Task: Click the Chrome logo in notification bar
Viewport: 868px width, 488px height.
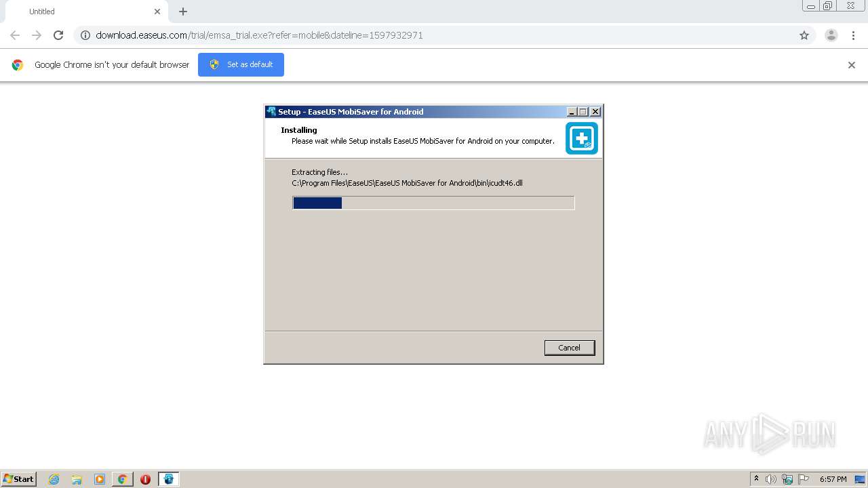Action: pos(18,65)
